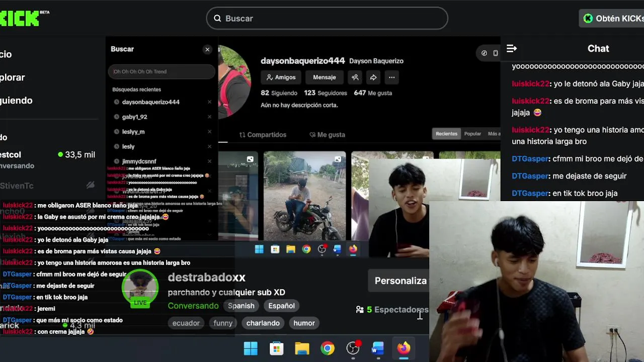Remove daysonbaquerizo444 from recent searches
The image size is (644, 362).
pyautogui.click(x=209, y=102)
